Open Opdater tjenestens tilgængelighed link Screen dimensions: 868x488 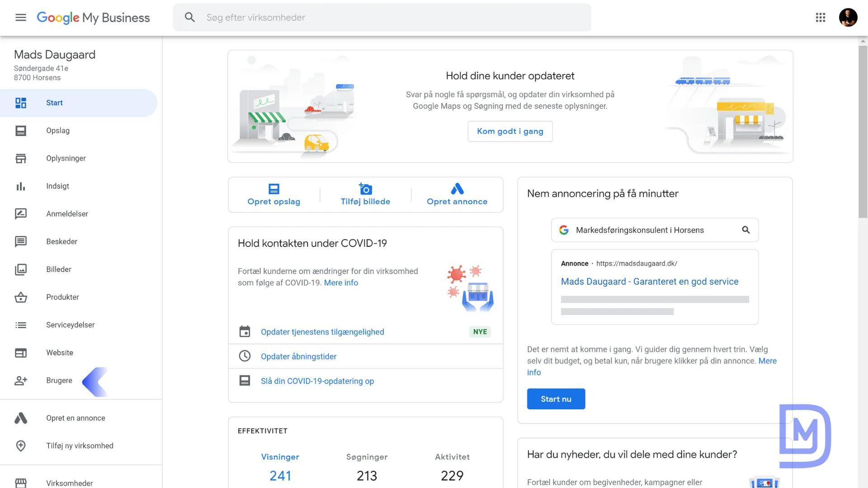pos(322,332)
